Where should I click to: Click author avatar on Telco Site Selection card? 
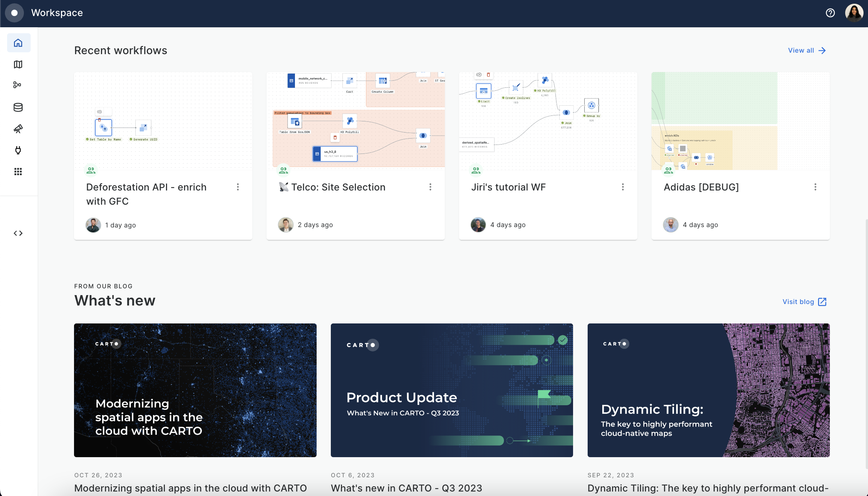286,225
